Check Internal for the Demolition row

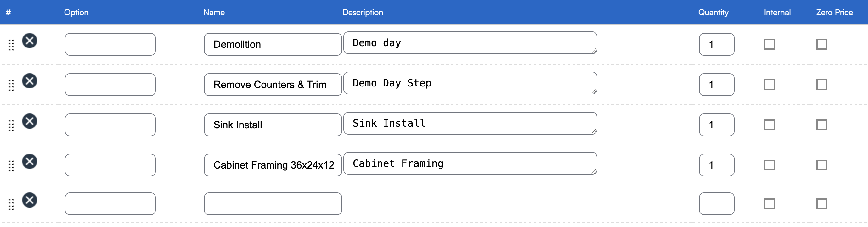[769, 44]
